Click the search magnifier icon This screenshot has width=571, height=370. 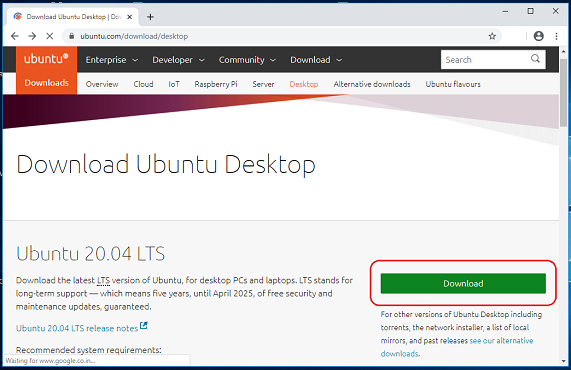pyautogui.click(x=535, y=59)
